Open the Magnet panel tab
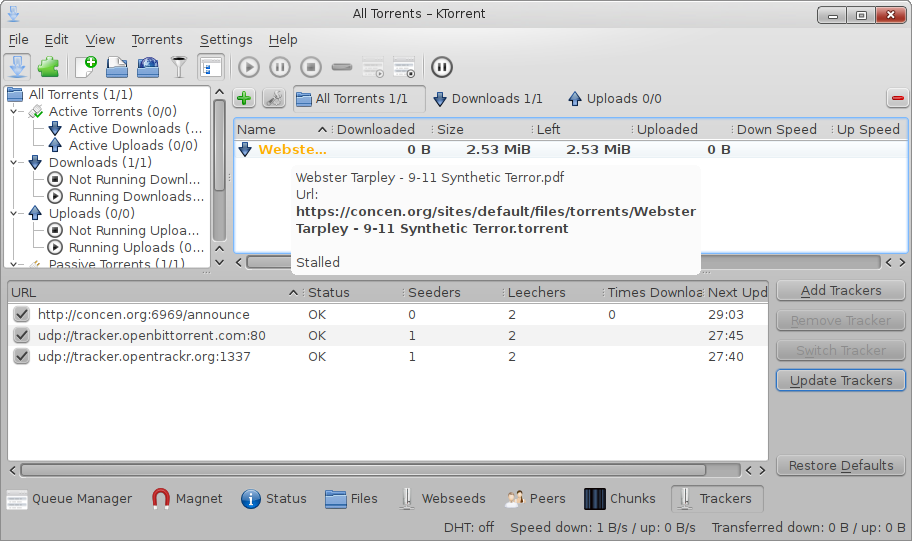 187,499
